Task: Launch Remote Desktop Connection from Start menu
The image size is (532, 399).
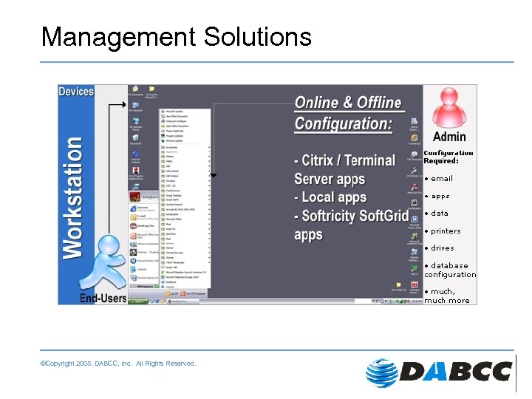Action: [144, 278]
